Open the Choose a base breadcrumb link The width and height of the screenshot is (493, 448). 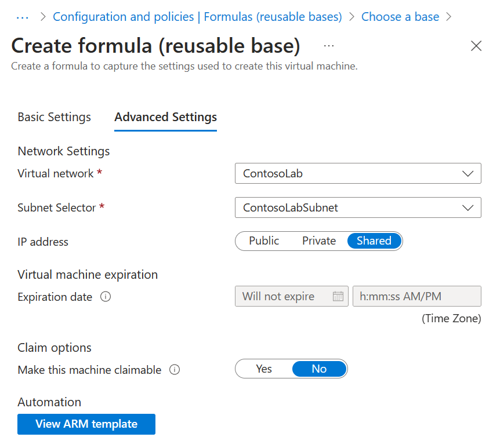coord(400,17)
